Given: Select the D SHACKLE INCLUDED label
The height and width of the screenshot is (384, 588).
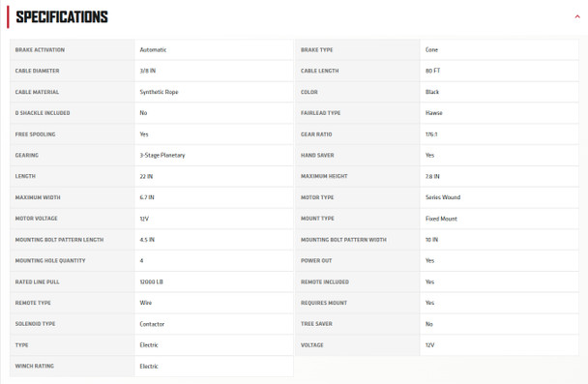Looking at the screenshot, I should point(43,113).
